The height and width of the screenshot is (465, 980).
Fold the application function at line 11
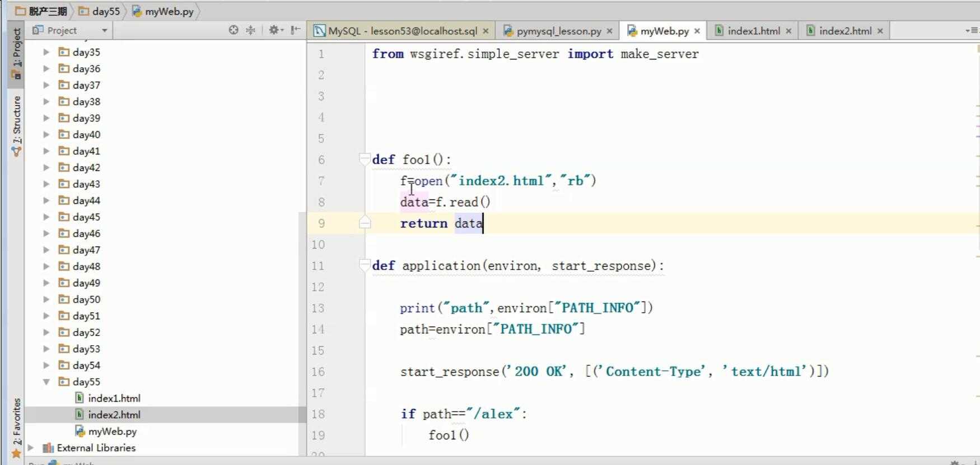[365, 265]
